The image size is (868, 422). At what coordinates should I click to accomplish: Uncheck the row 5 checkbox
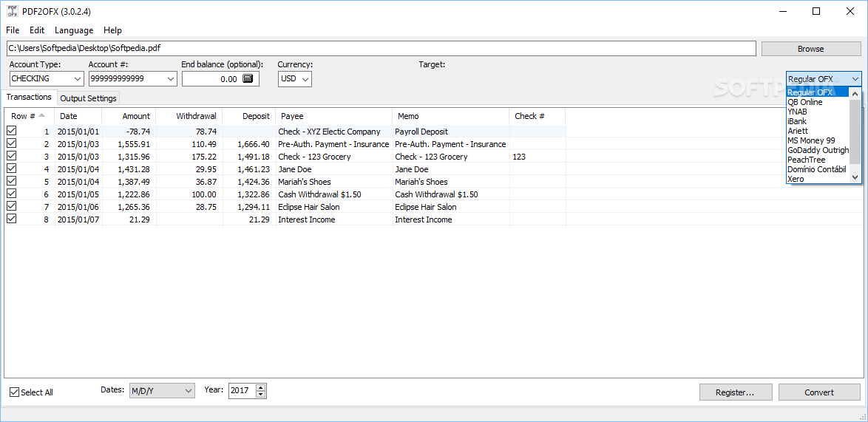pyautogui.click(x=11, y=181)
